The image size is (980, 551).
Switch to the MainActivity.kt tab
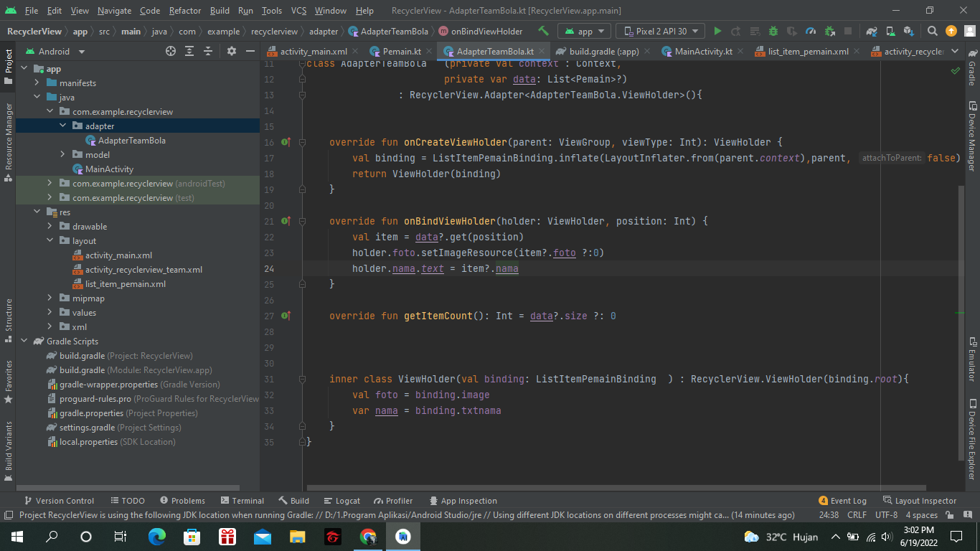(697, 51)
